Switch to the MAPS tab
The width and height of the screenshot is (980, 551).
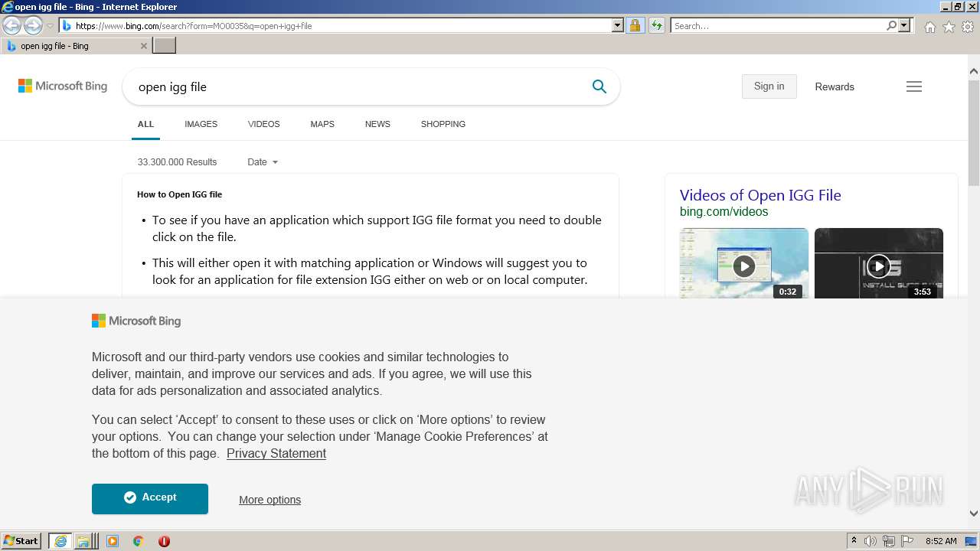click(322, 124)
